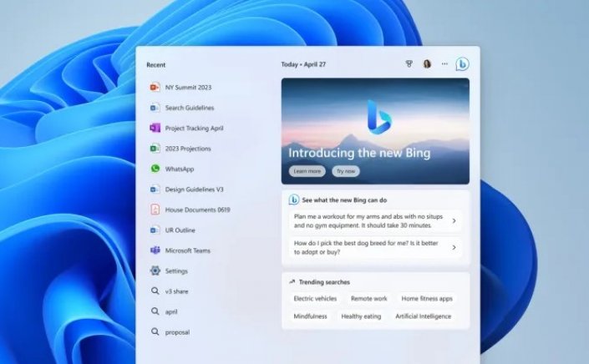Select Mindfulness trending search
Screen dimensions: 589x364
coord(310,316)
